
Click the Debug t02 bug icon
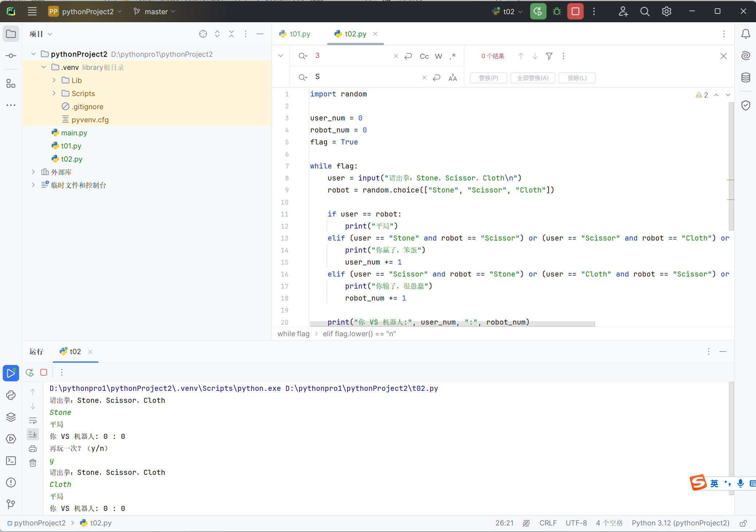coord(557,12)
